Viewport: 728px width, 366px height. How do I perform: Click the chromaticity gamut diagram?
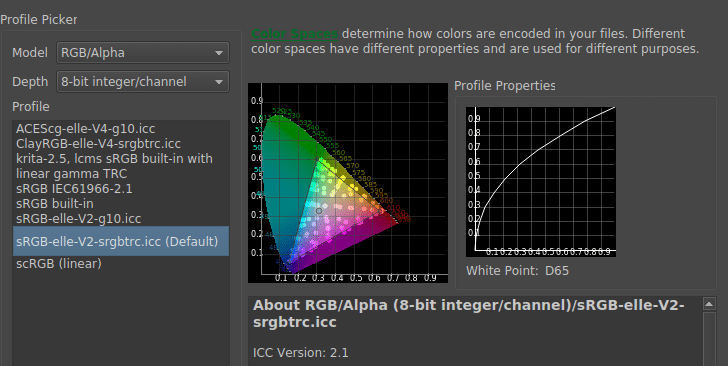pyautogui.click(x=348, y=183)
